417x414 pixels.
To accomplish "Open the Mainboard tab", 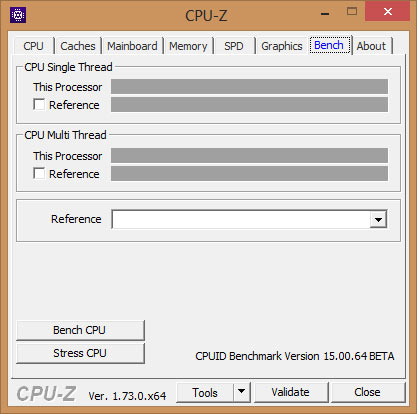I will (132, 46).
